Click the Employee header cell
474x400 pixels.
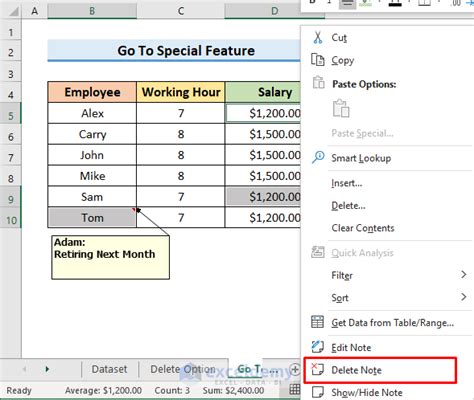point(92,92)
